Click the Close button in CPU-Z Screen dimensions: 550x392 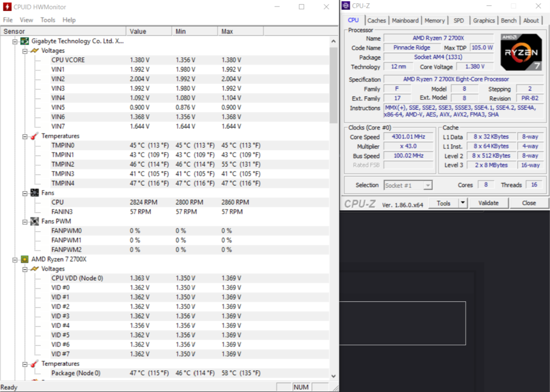[529, 203]
